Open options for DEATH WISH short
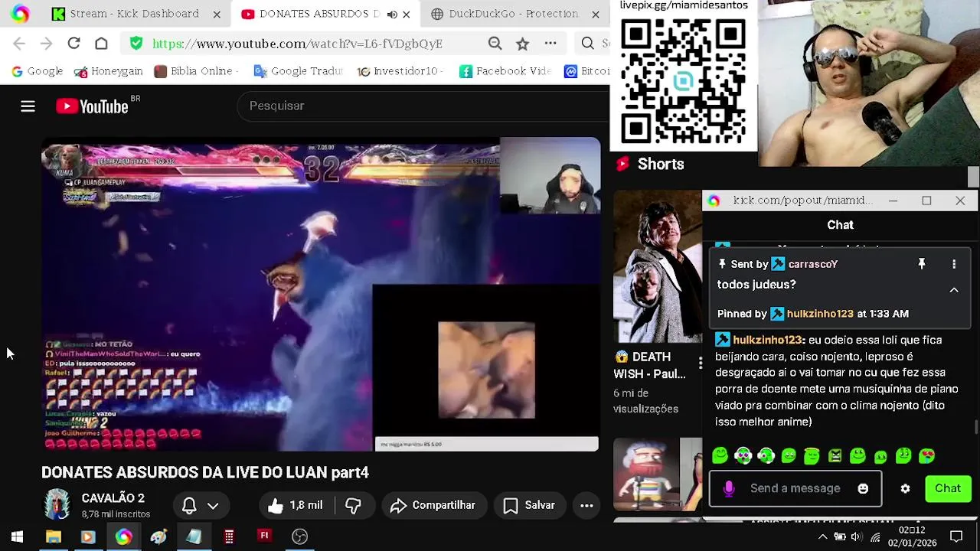 [700, 364]
